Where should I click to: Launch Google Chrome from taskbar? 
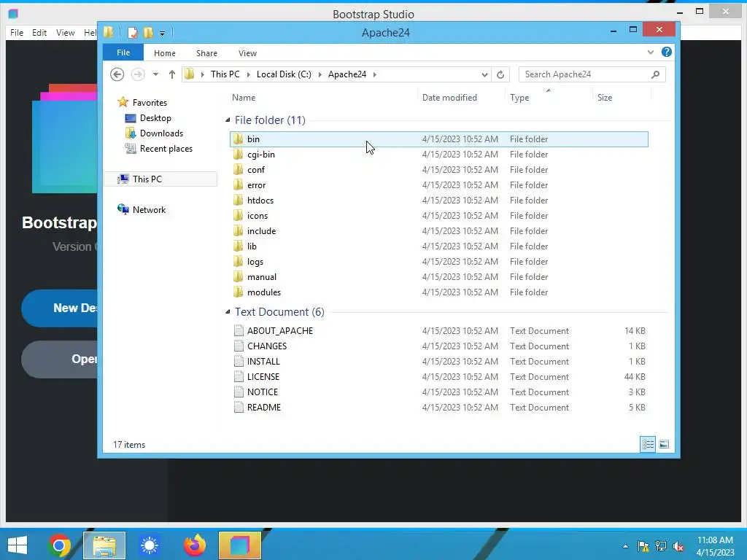click(59, 545)
